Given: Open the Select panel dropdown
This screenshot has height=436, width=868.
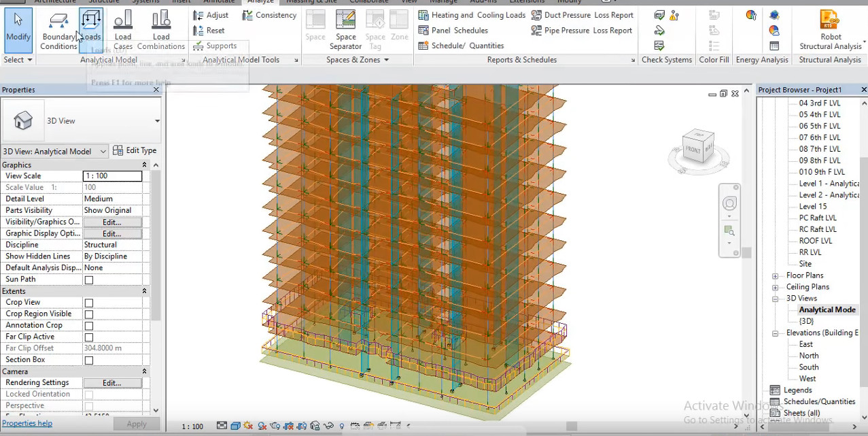Looking at the screenshot, I should 18,60.
